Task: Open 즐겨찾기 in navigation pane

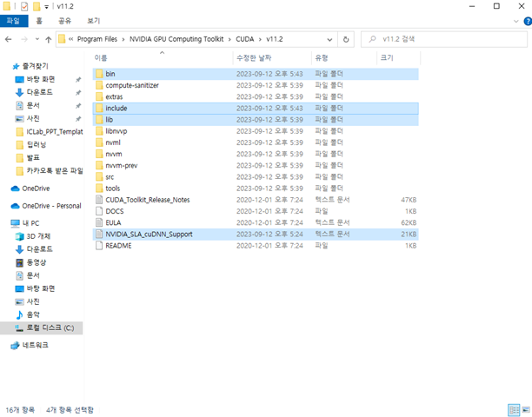Action: point(36,66)
